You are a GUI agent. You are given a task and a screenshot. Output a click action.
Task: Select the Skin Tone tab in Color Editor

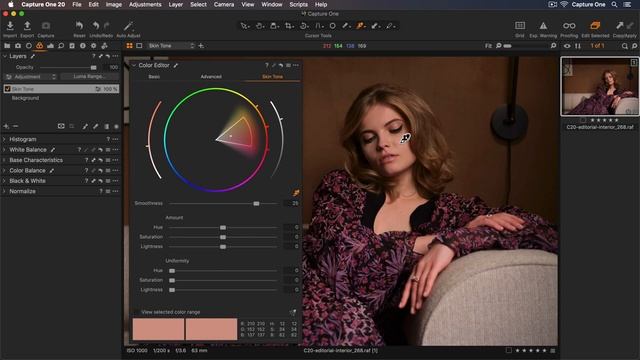point(272,77)
